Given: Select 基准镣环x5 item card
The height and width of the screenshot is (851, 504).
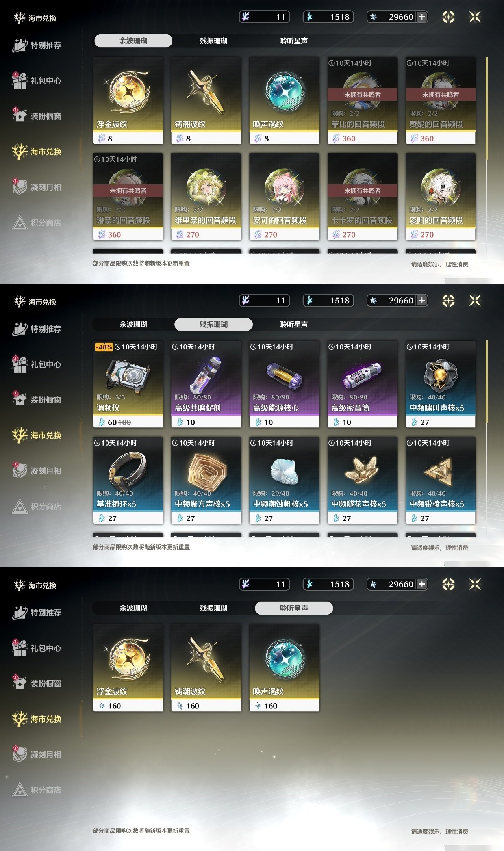Looking at the screenshot, I should coord(128,480).
